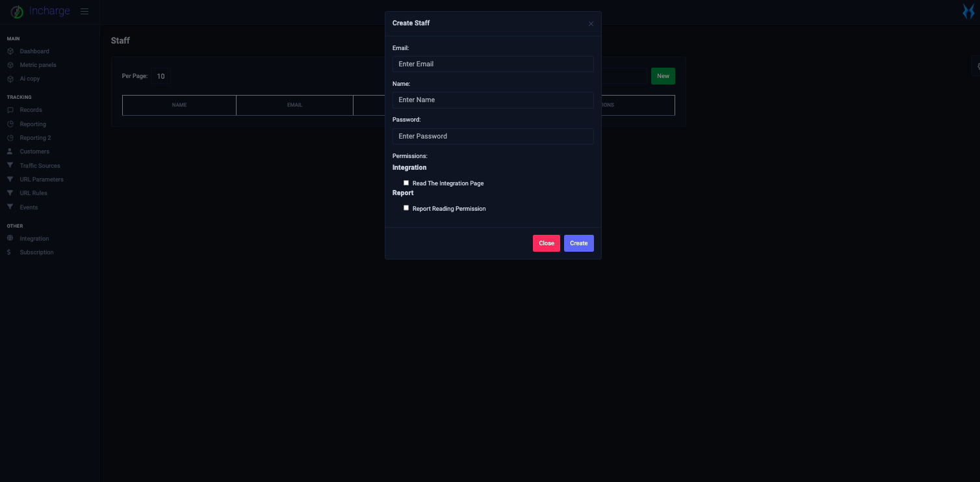Open URL Parameters page
Screen dimensions: 980x482
(x=42, y=180)
